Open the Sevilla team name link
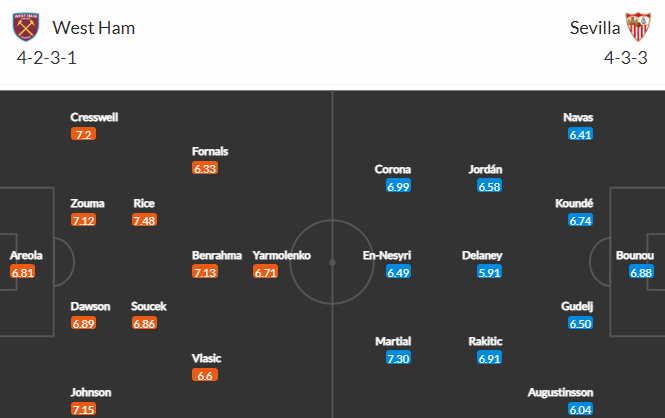The width and height of the screenshot is (665, 418). click(595, 28)
